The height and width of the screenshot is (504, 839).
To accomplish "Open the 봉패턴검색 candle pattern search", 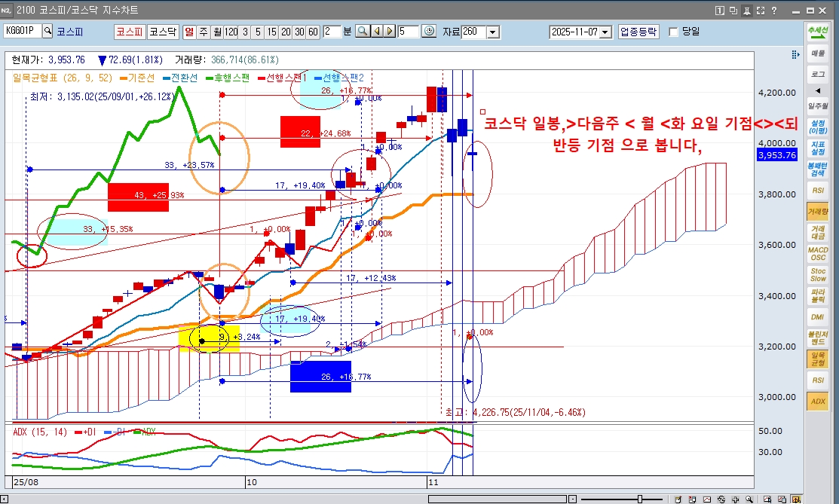I will pos(817,172).
